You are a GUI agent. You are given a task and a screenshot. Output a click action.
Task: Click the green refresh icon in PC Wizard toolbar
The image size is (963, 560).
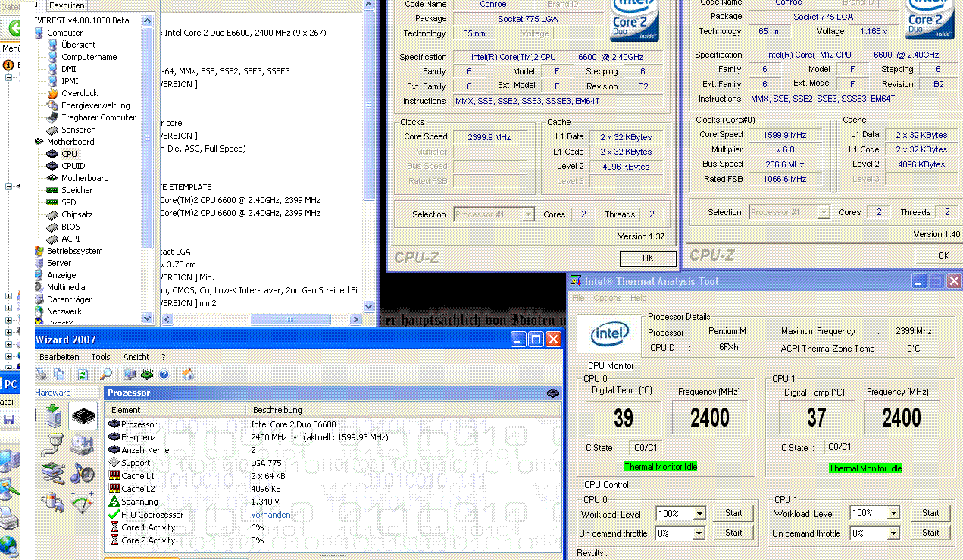pyautogui.click(x=83, y=374)
